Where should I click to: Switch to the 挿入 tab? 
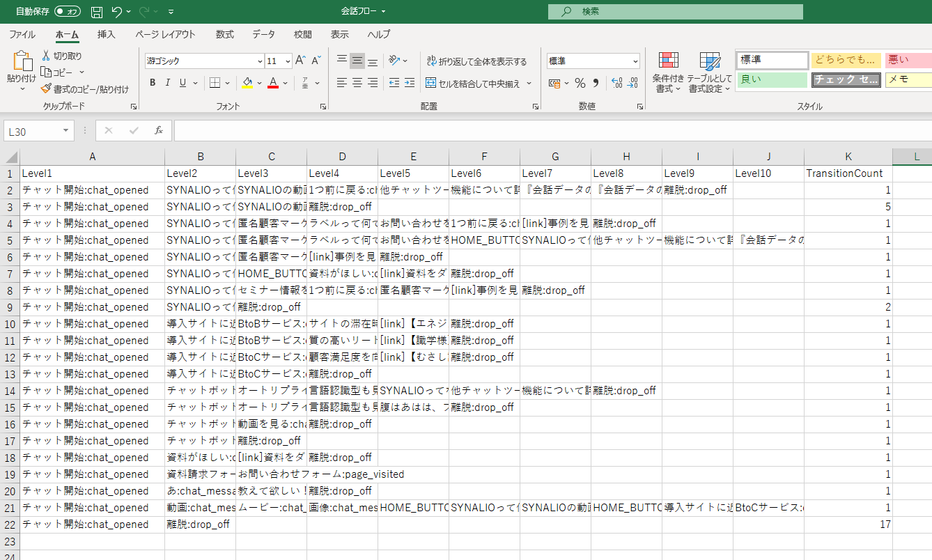click(107, 34)
